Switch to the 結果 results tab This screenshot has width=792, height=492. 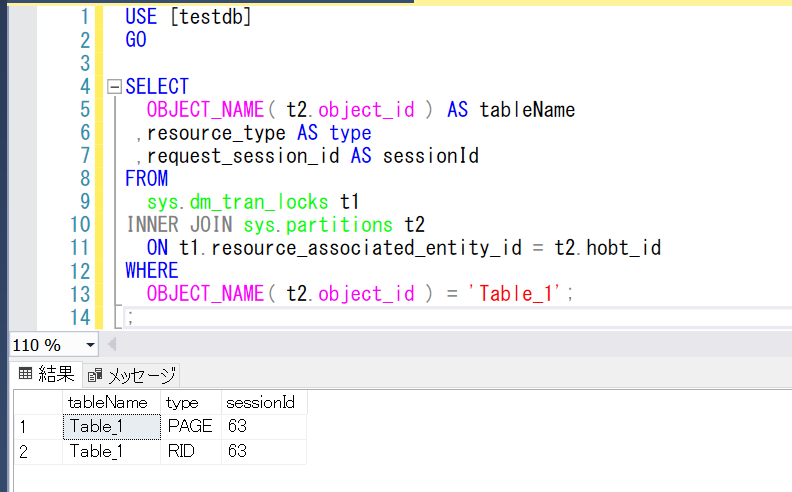(x=46, y=374)
